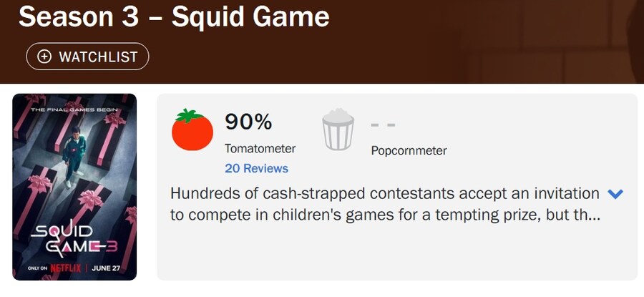Image resolution: width=644 pixels, height=297 pixels.
Task: Click "Only on" text on the poster
Action: click(x=36, y=269)
